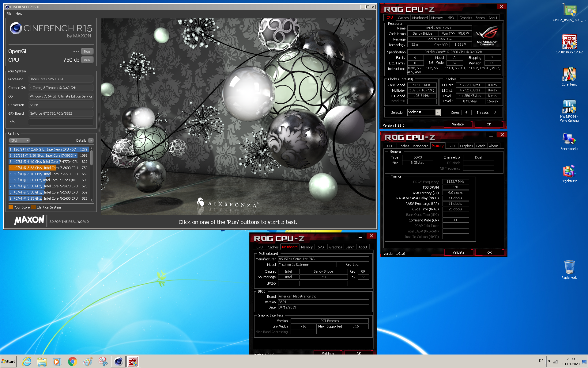
Task: Open the Benchmarks desktop folder
Action: click(x=569, y=142)
